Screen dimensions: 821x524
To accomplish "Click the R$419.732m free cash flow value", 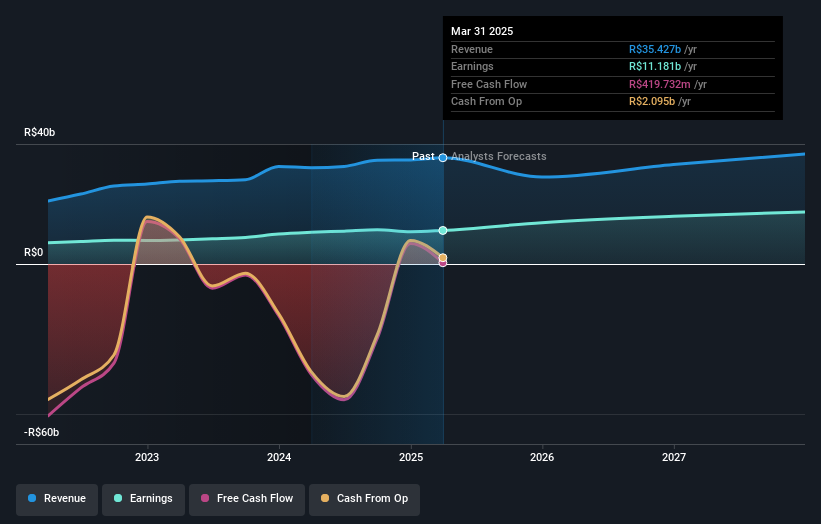I will (x=660, y=84).
